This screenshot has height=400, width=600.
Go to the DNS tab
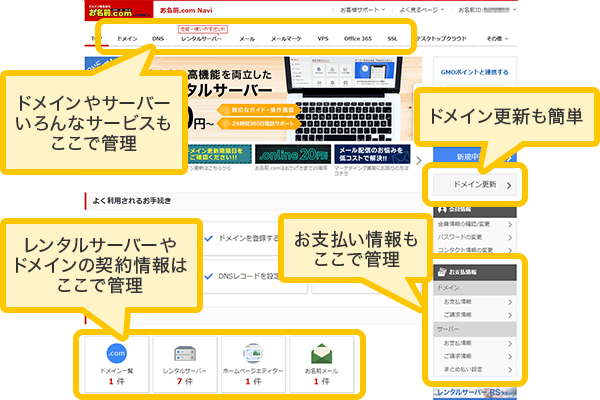[x=158, y=39]
